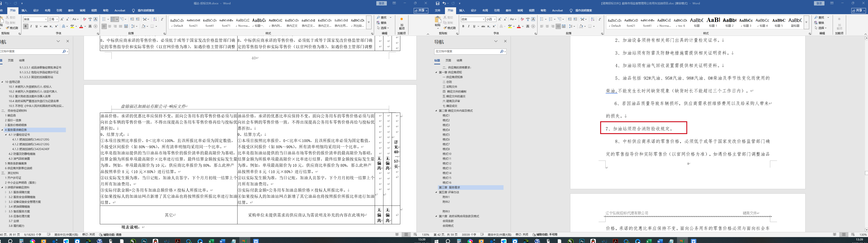
Task: Click 登录 button in left Word window
Action: (381, 3)
